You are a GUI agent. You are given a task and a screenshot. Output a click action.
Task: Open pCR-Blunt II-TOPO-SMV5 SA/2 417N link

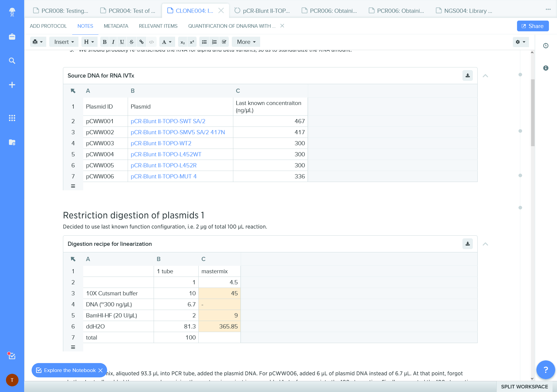(x=178, y=132)
